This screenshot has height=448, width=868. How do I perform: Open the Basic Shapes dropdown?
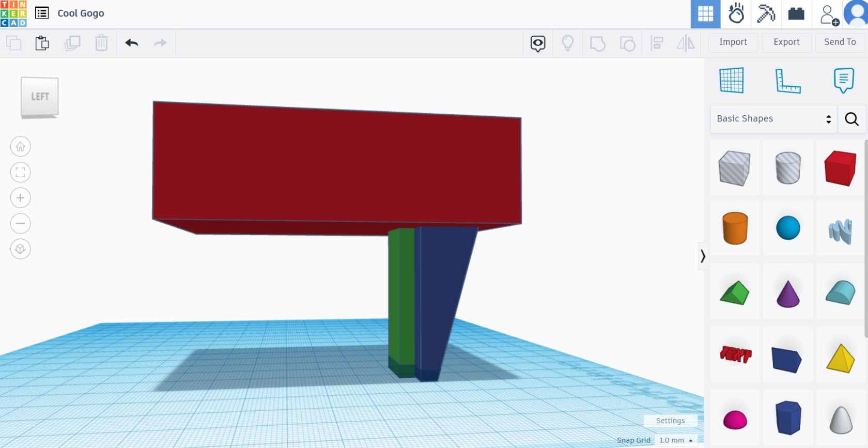pos(773,119)
